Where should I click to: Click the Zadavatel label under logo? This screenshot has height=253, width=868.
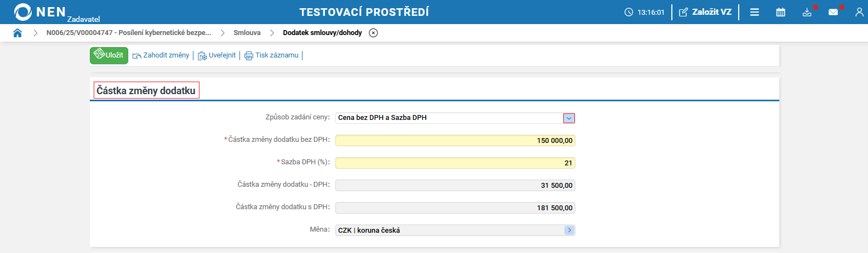tap(84, 19)
